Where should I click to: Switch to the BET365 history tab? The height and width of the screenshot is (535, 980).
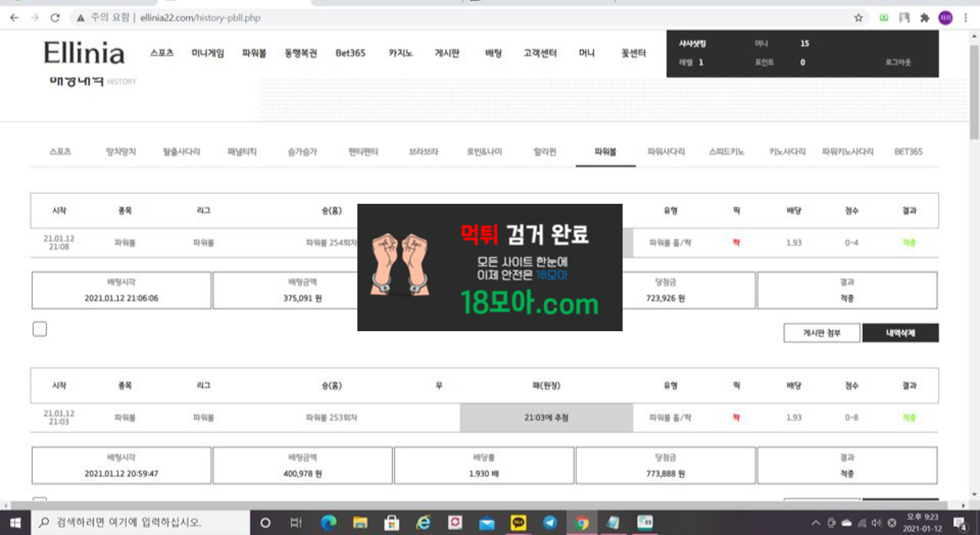point(908,152)
